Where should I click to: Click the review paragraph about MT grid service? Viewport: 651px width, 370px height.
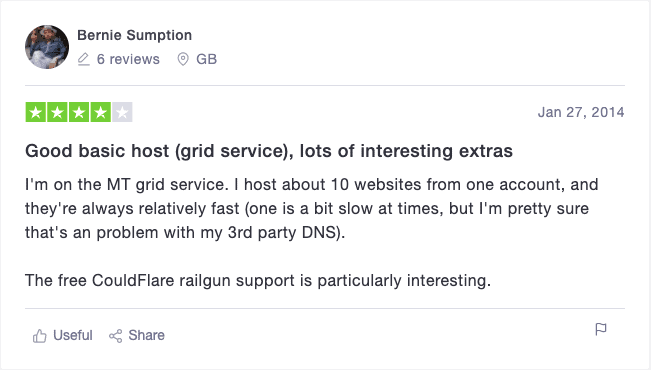coord(311,208)
